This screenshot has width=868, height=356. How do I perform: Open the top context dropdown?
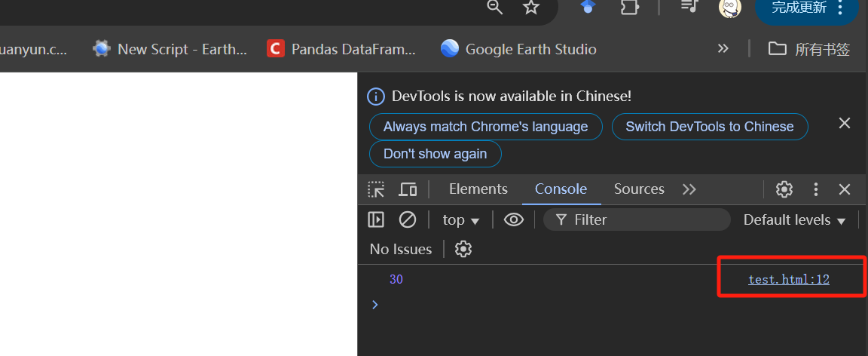coord(461,220)
